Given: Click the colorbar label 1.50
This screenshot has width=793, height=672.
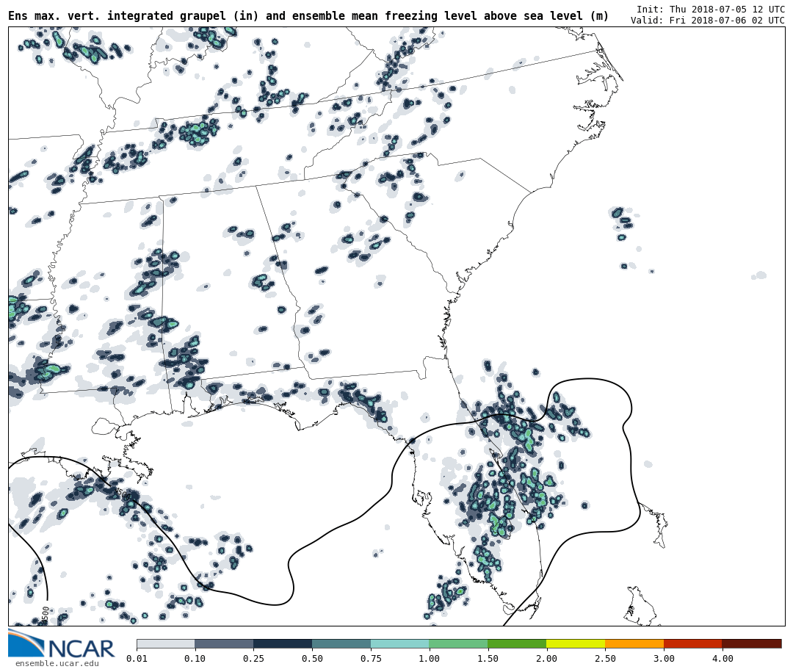Looking at the screenshot, I should [488, 658].
